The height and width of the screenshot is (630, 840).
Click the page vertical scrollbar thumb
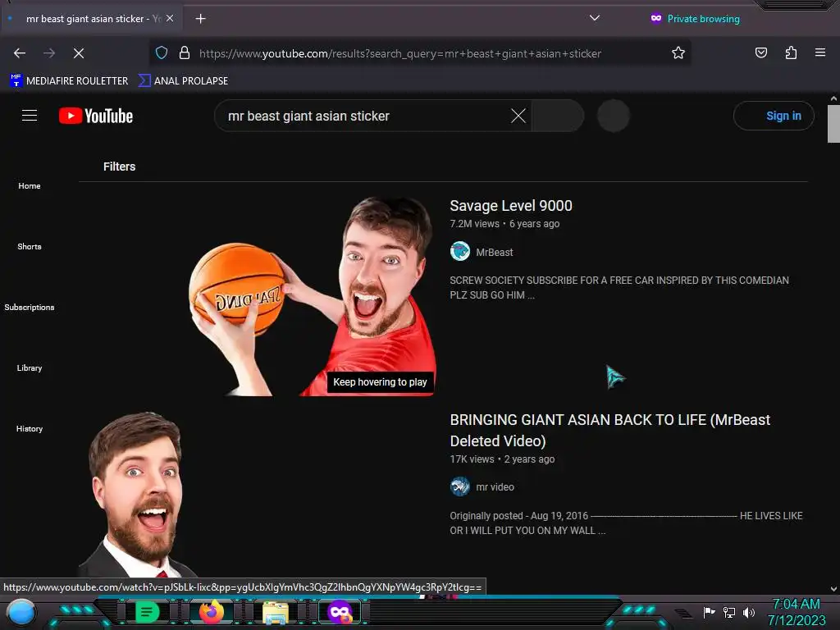[x=833, y=124]
